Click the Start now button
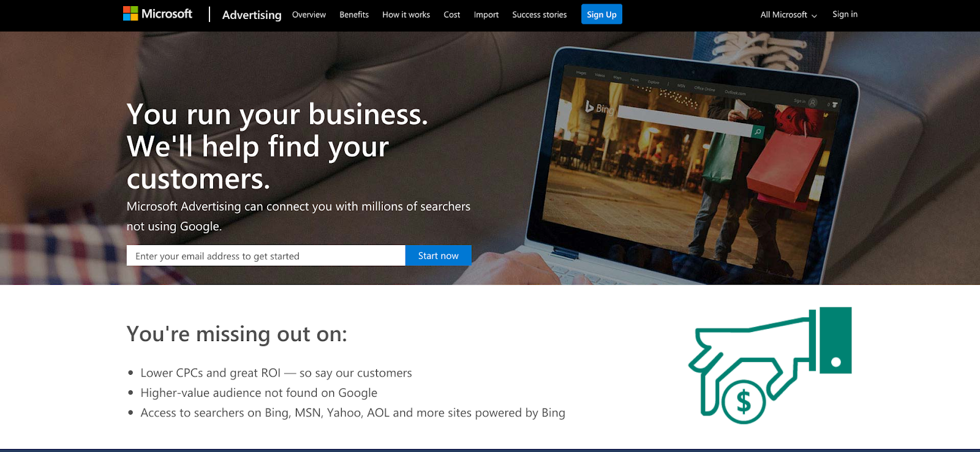Screen dimensions: 980x452 pos(438,255)
